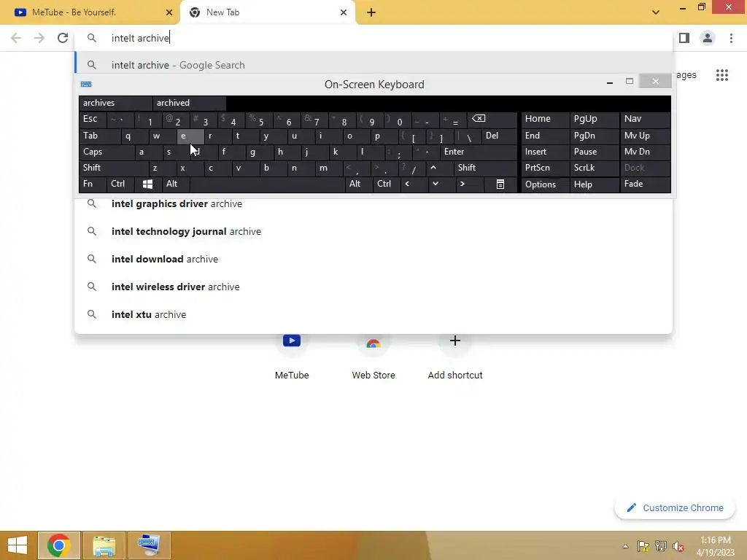Click the browser forward arrow

coord(39,38)
